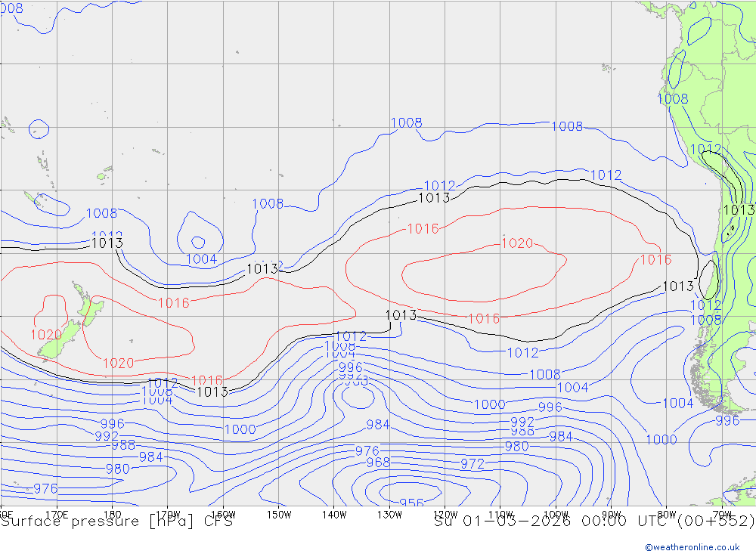Click the 1013 label over the Chile coast
This screenshot has width=756, height=554.
coord(739,210)
